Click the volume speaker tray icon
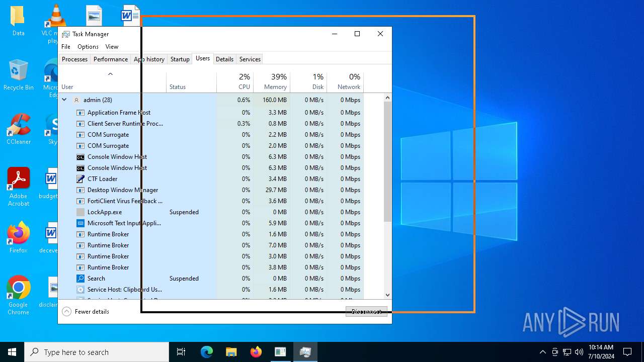Screen dimensions: 644x362 point(579,352)
